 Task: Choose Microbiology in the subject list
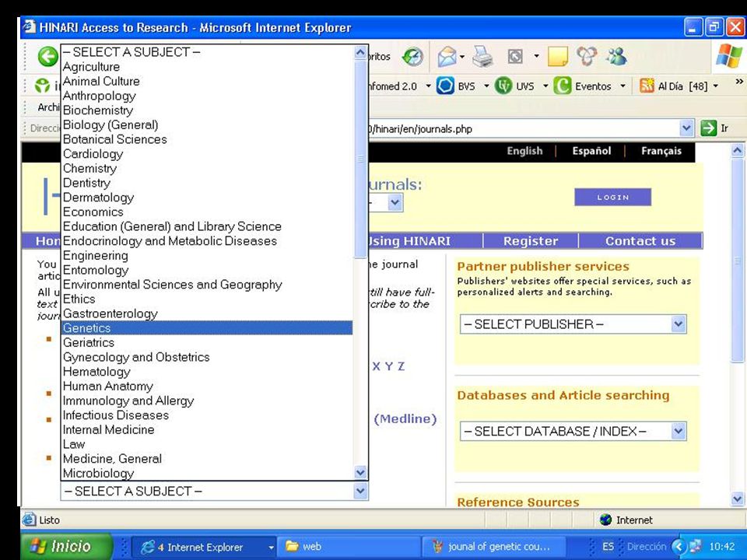207,474
